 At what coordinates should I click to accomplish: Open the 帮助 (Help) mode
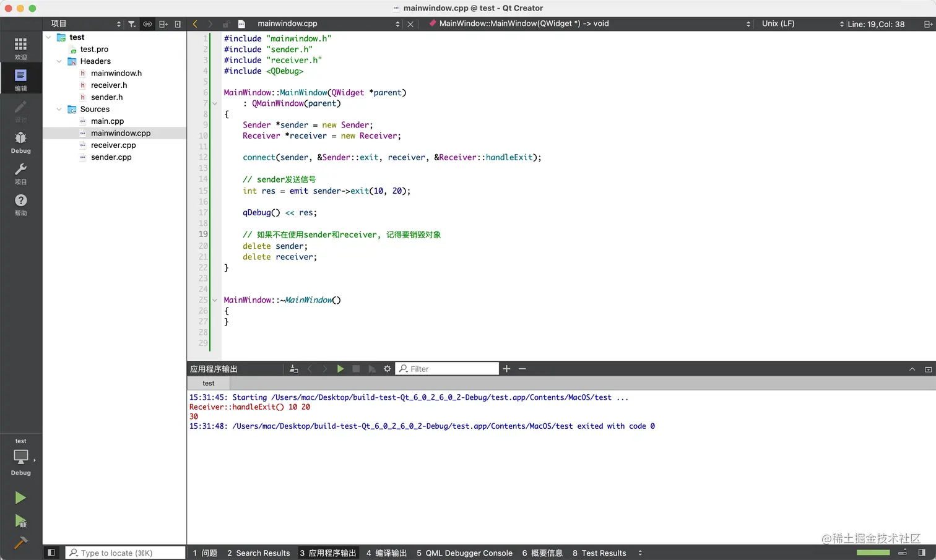click(x=21, y=204)
